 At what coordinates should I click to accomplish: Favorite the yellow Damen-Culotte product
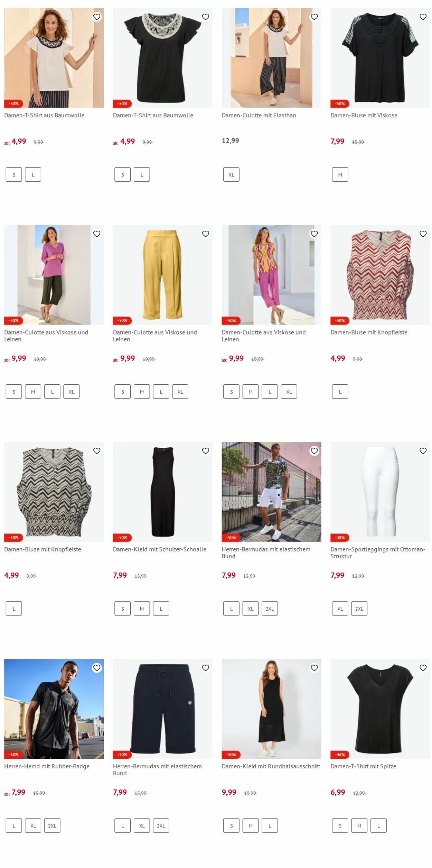click(x=206, y=234)
